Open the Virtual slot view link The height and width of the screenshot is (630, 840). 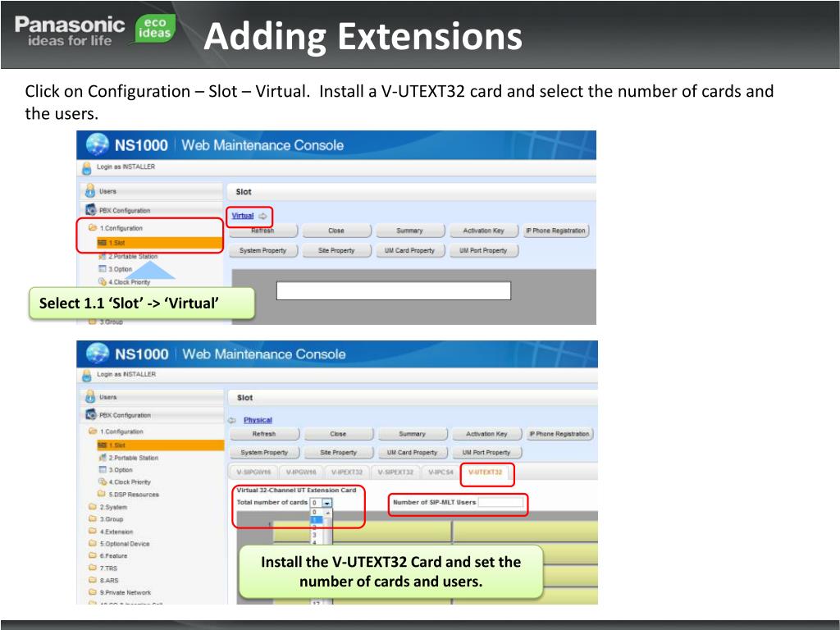pos(243,216)
